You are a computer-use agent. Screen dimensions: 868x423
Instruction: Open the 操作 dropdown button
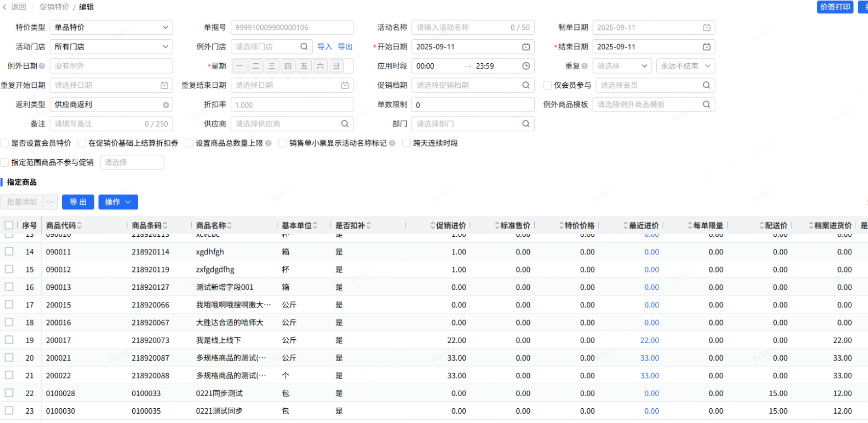(118, 202)
